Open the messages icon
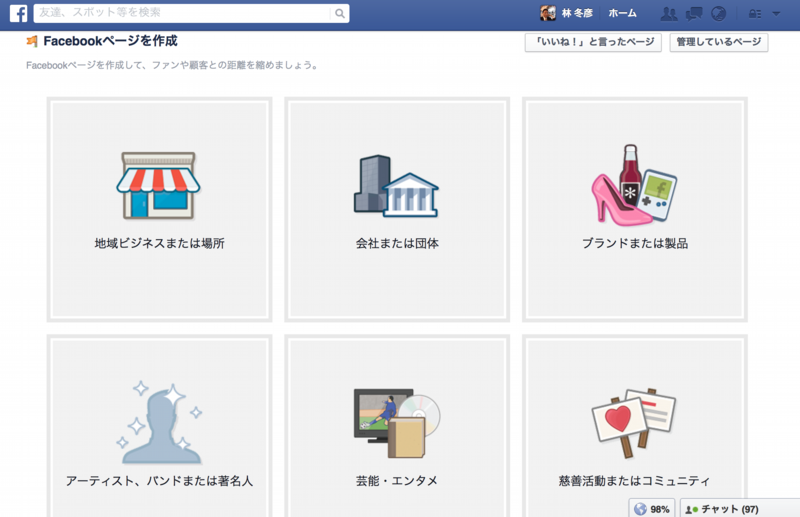 click(694, 14)
